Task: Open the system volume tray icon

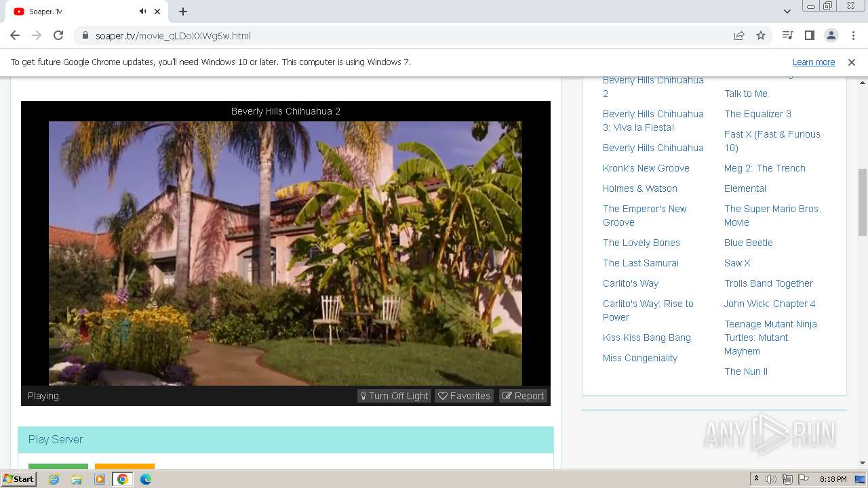Action: (x=771, y=479)
